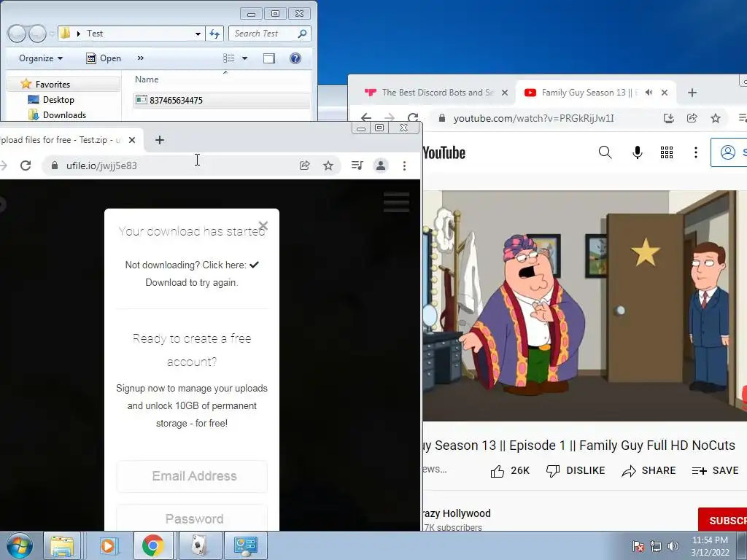The height and width of the screenshot is (560, 747).
Task: Open media controls icon in ufile browser window
Action: click(357, 166)
